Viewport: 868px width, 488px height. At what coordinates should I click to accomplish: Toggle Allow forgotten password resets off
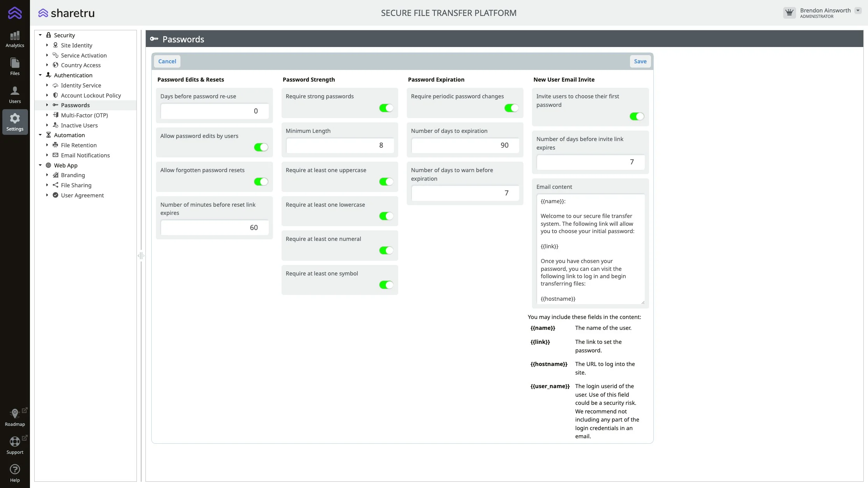261,181
